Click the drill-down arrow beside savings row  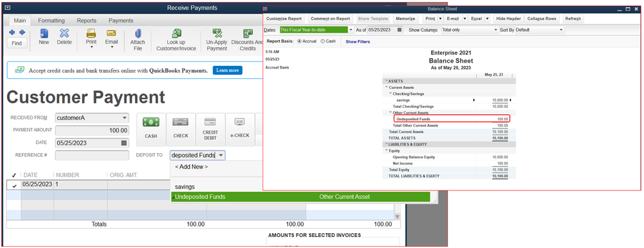click(474, 100)
